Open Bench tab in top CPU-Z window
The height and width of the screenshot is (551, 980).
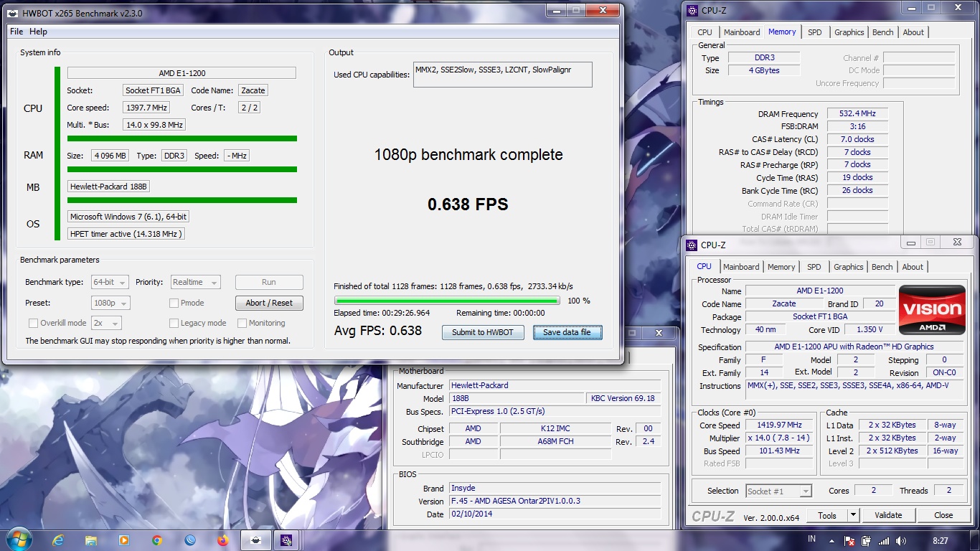coord(883,32)
